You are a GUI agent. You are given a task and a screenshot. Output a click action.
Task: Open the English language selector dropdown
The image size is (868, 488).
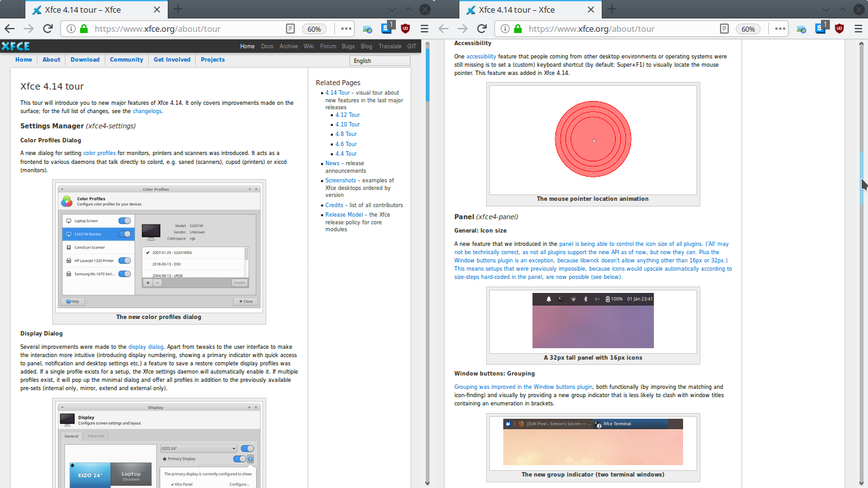pyautogui.click(x=379, y=61)
